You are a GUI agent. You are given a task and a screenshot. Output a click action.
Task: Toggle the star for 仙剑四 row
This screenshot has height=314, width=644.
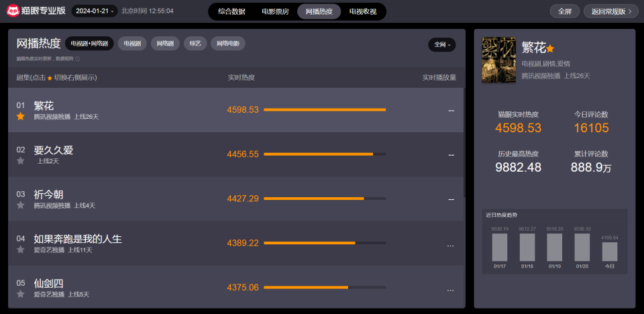click(x=21, y=294)
